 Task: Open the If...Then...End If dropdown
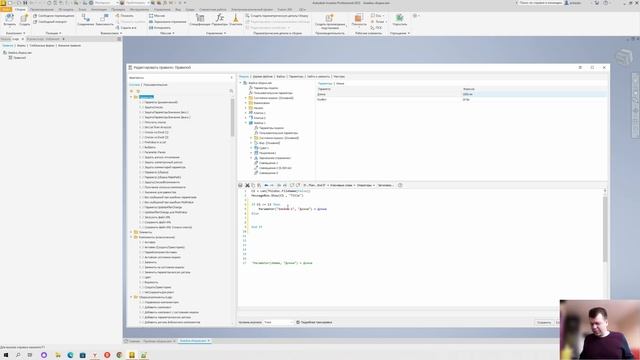[316, 185]
